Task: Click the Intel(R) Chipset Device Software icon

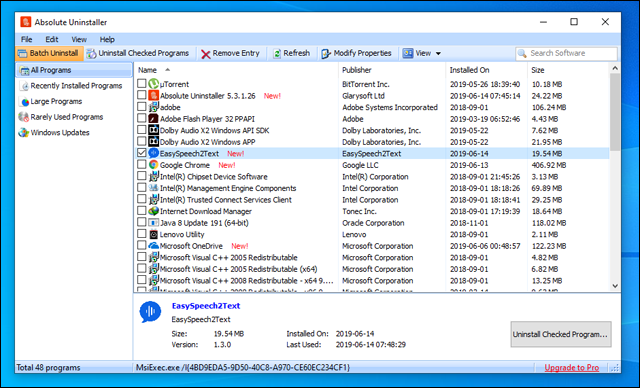Action: [x=153, y=176]
